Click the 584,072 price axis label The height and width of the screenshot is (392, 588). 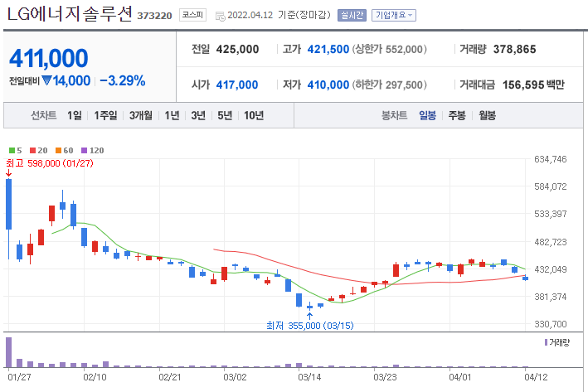coord(550,186)
